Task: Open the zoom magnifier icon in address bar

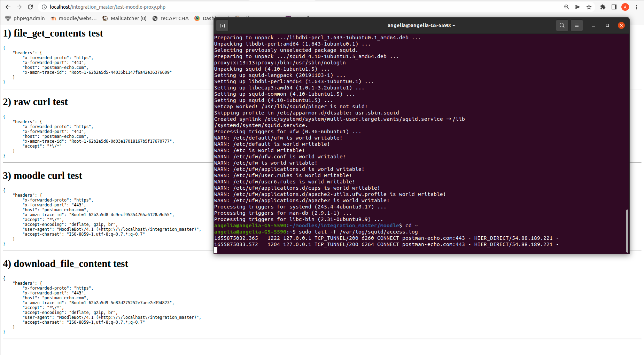Action: click(567, 7)
